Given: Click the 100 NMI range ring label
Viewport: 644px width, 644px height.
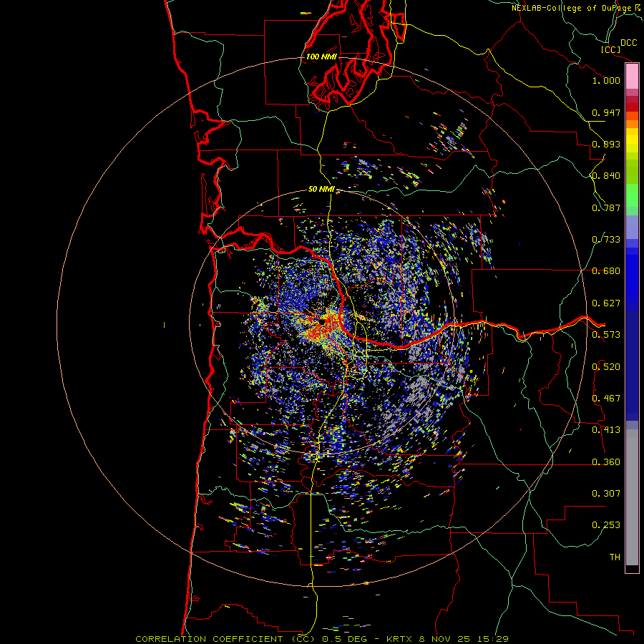Looking at the screenshot, I should tap(321, 57).
